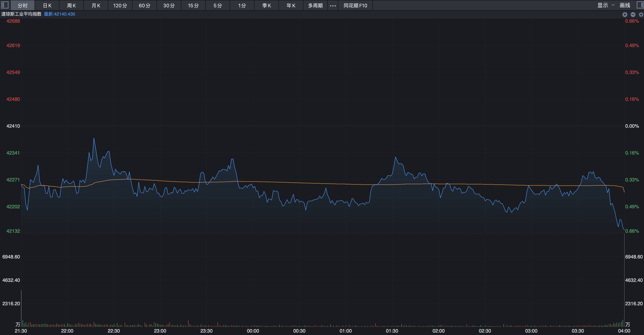
Task: Click the 23:00 time axis label
Action: pos(160,331)
